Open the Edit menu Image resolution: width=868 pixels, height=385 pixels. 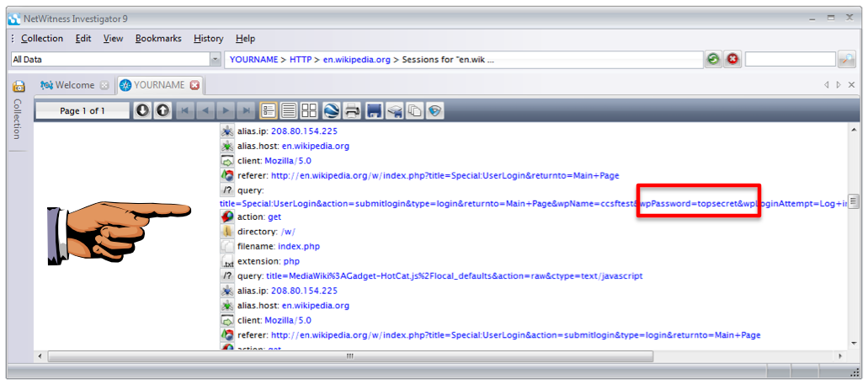pos(83,38)
